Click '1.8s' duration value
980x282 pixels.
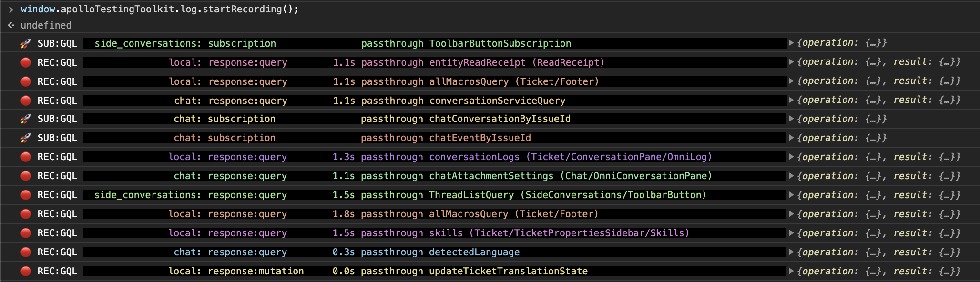coord(344,214)
